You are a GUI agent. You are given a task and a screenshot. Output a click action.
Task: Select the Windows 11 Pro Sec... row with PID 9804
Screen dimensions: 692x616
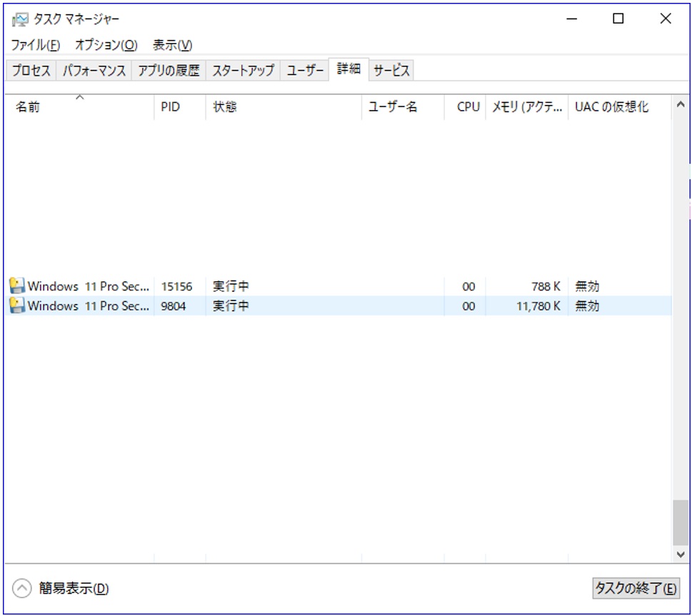pyautogui.click(x=339, y=306)
